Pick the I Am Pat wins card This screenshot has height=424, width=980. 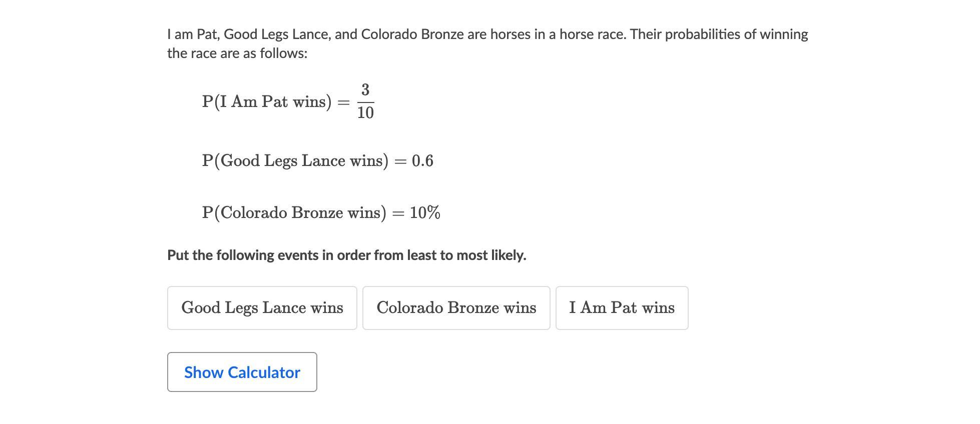622,308
